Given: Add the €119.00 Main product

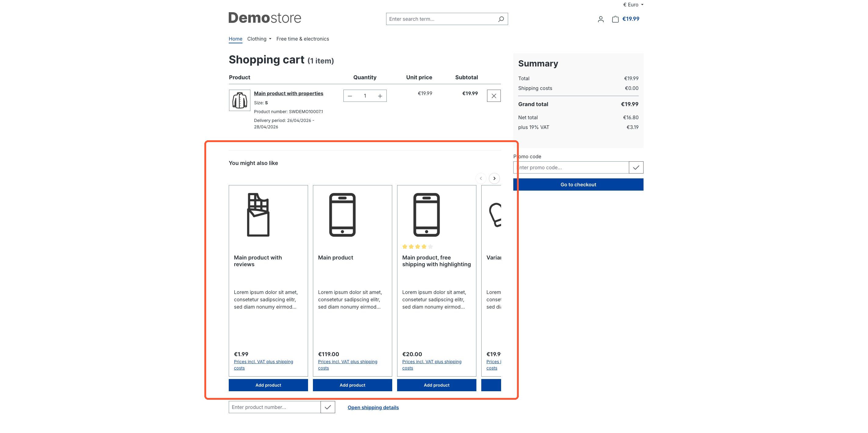Looking at the screenshot, I should (x=353, y=385).
